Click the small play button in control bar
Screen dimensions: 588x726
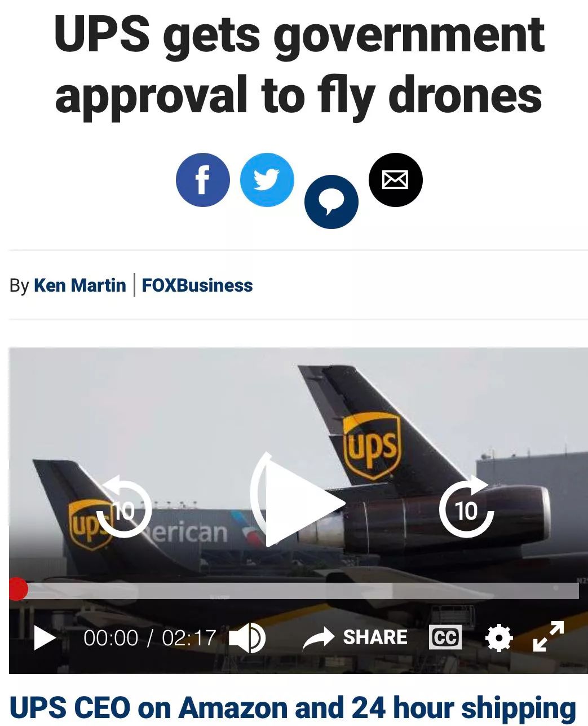45,638
